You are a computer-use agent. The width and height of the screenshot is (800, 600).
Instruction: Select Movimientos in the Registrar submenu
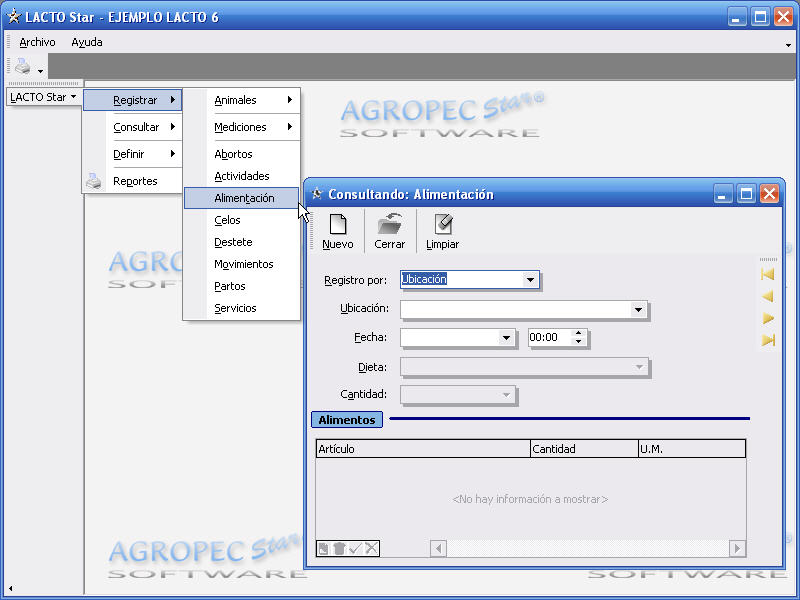[x=244, y=264]
